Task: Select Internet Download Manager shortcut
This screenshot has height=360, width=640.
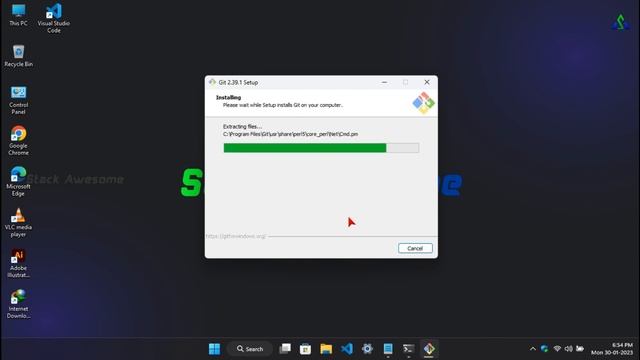Action: [18, 304]
